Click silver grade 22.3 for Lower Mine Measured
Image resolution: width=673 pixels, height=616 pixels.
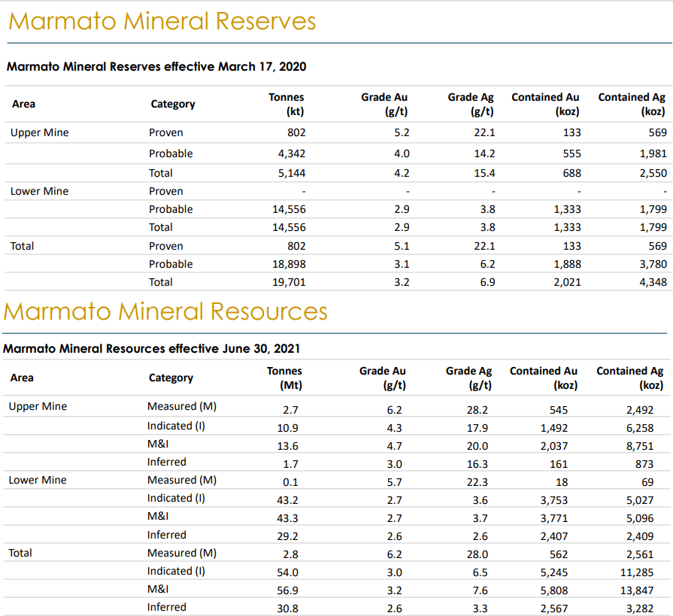(477, 483)
